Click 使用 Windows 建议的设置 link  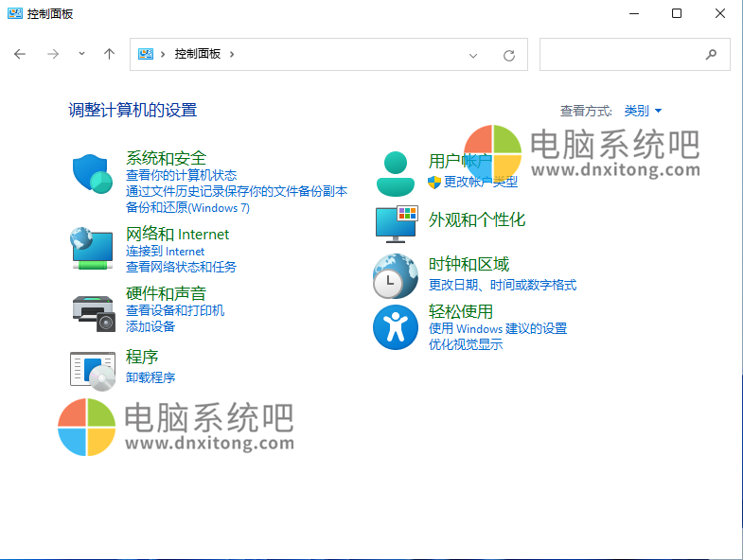[498, 328]
